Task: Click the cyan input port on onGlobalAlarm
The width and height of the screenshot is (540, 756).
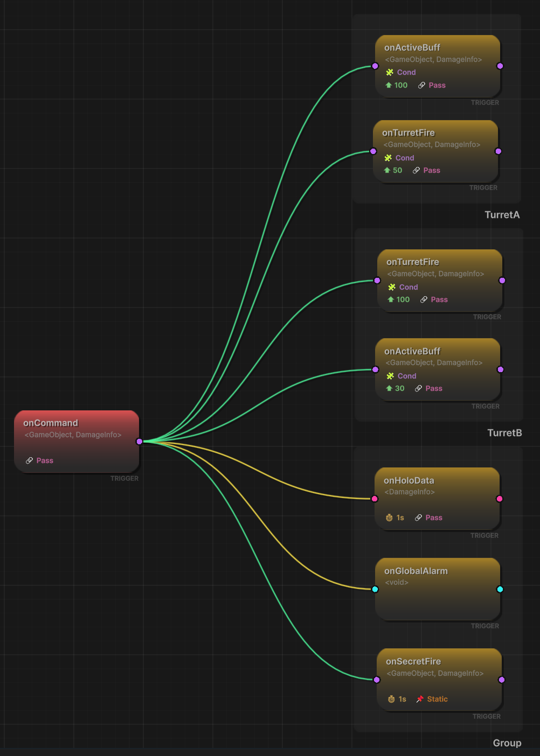Action: [x=374, y=590]
